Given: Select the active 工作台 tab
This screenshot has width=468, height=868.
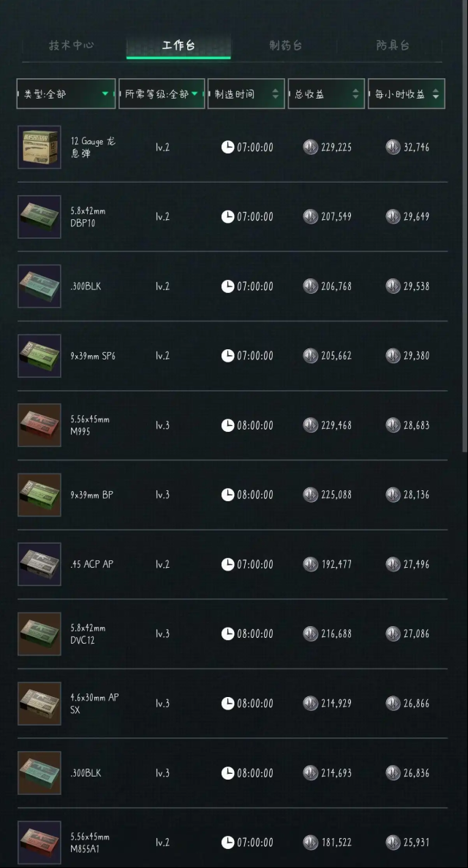Looking at the screenshot, I should (178, 45).
